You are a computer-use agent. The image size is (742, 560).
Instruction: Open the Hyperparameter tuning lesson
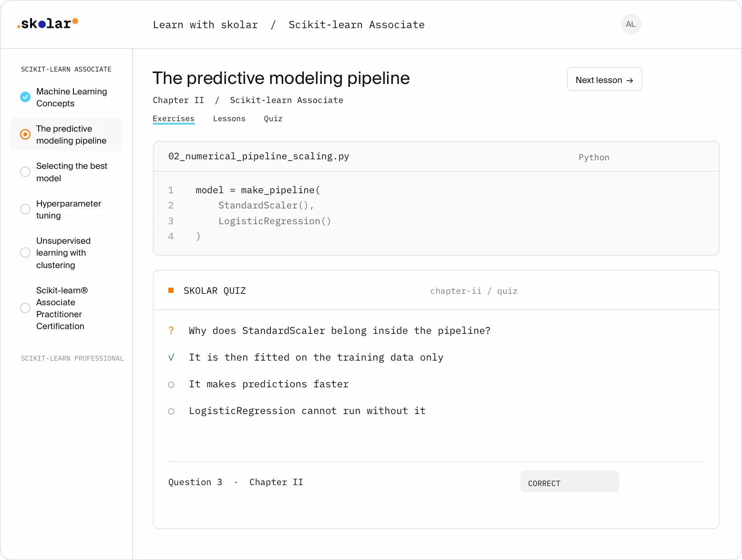click(x=69, y=209)
